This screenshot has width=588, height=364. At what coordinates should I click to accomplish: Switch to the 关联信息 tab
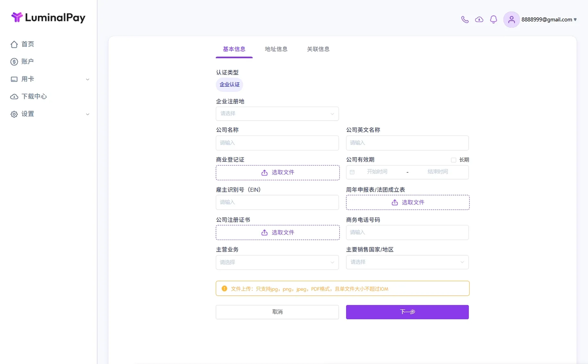coord(318,49)
